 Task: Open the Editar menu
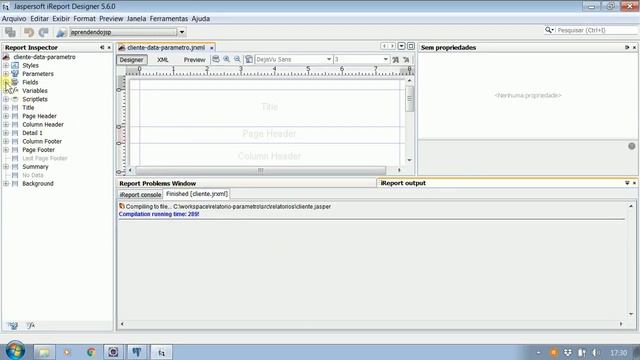[39, 19]
